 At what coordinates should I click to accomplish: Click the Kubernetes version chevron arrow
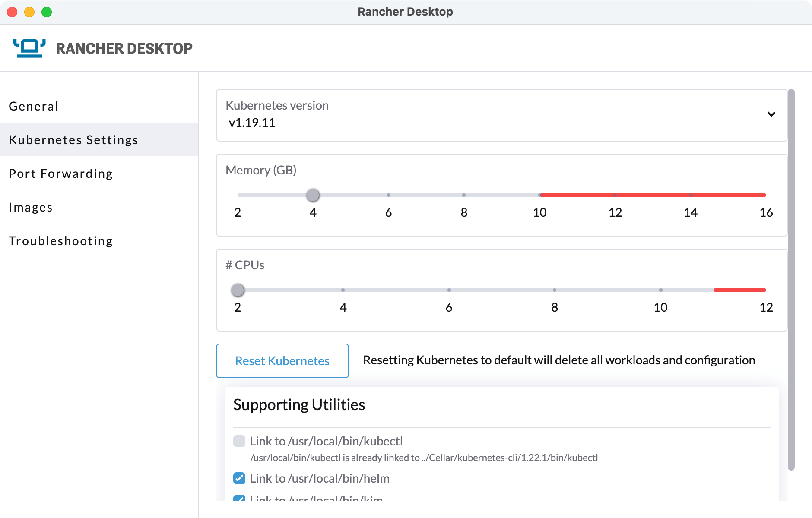click(771, 114)
